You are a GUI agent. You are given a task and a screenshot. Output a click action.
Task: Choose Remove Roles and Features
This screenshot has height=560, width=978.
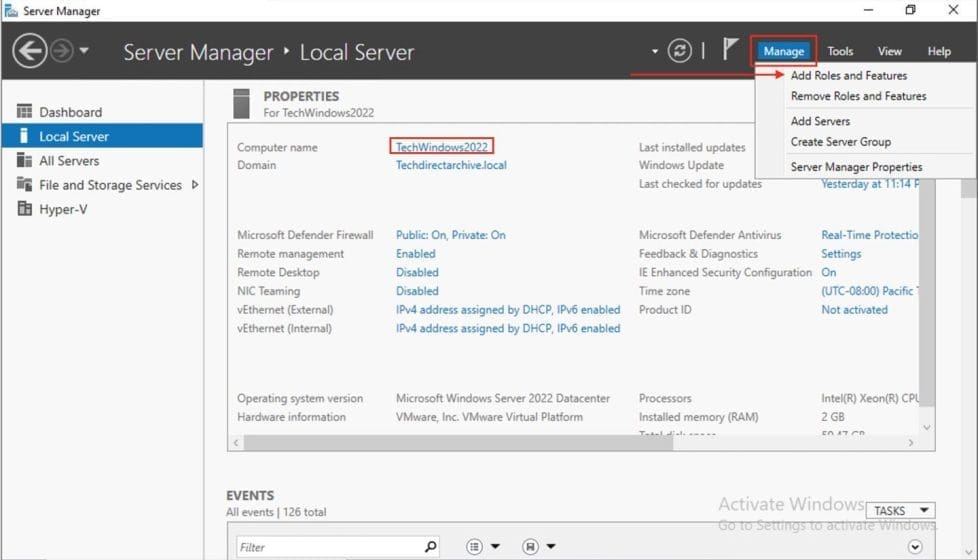coord(858,96)
